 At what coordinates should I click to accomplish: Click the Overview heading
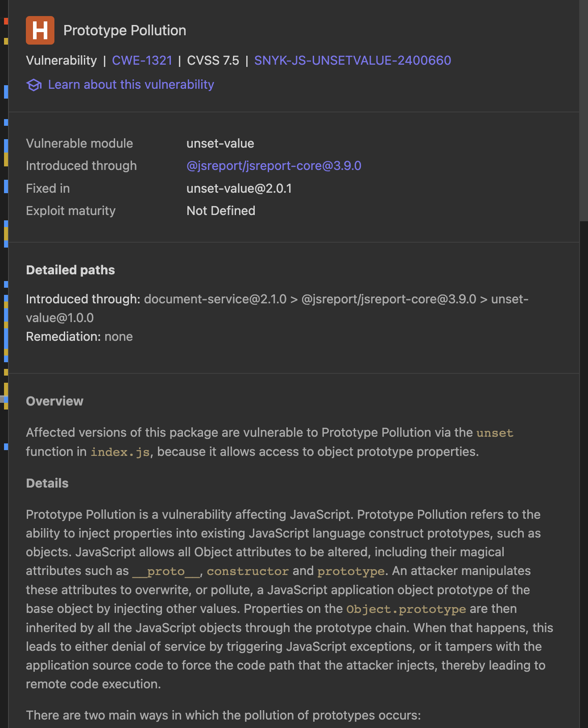55,401
